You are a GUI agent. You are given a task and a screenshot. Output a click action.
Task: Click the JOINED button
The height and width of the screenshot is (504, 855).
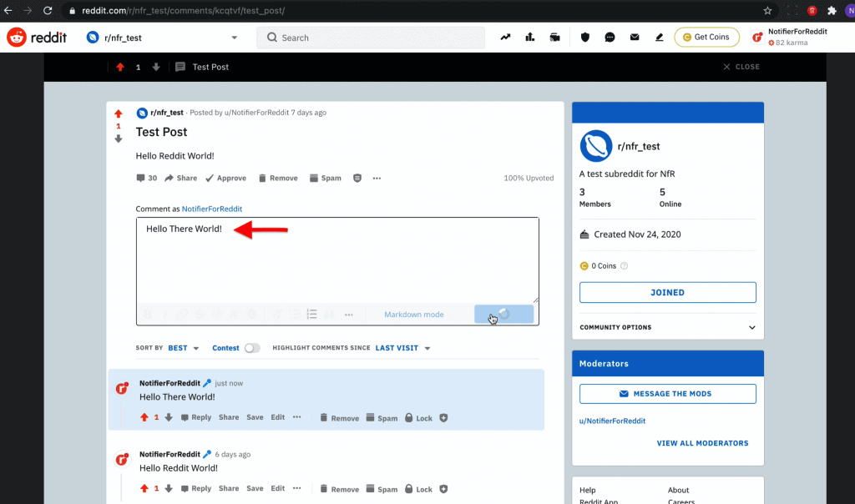click(667, 293)
